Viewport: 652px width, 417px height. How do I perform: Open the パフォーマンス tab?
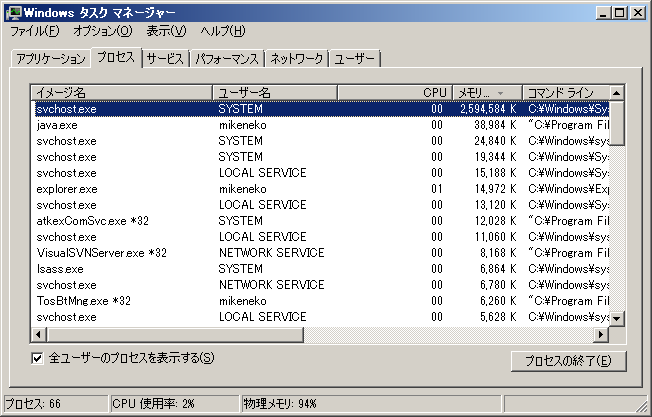coord(227,59)
